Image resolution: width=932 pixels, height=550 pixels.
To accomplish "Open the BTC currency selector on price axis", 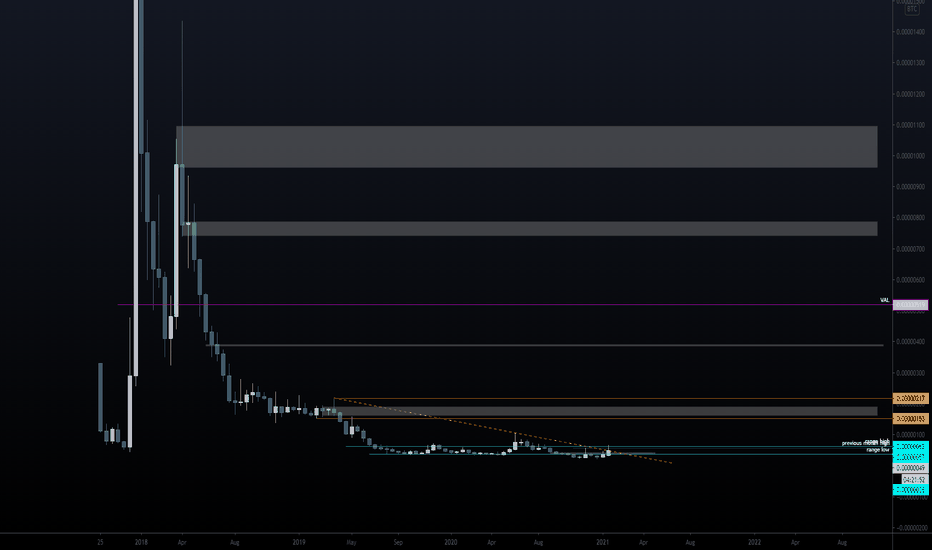I will pos(912,9).
